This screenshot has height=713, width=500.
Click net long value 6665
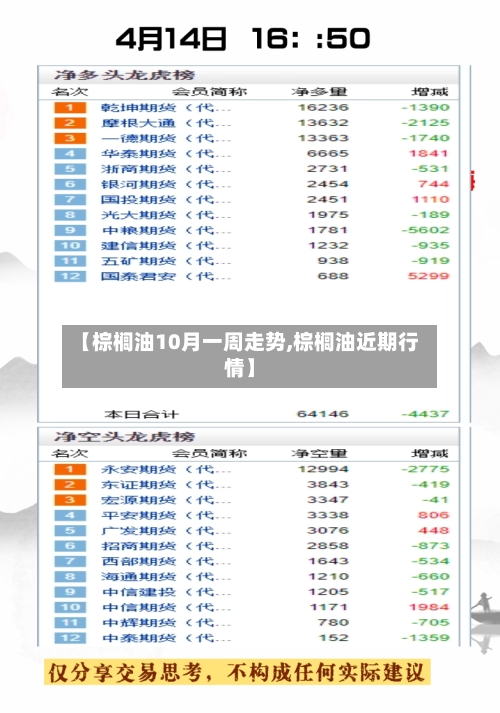coord(328,153)
